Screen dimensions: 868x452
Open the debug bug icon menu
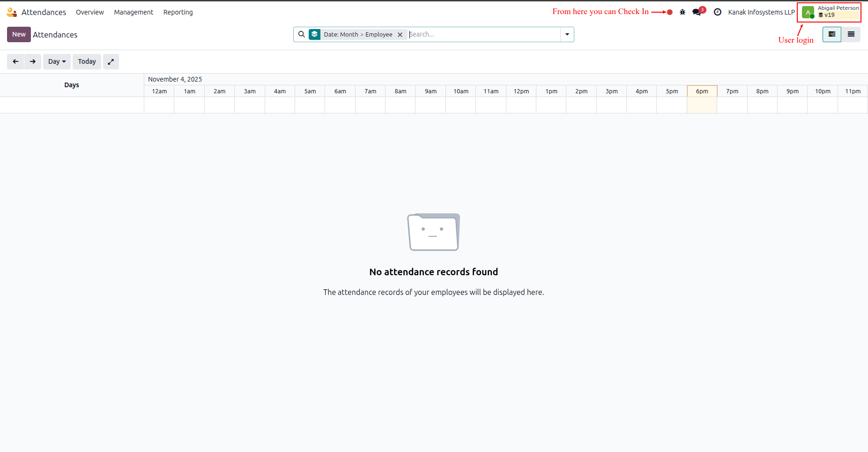click(683, 12)
